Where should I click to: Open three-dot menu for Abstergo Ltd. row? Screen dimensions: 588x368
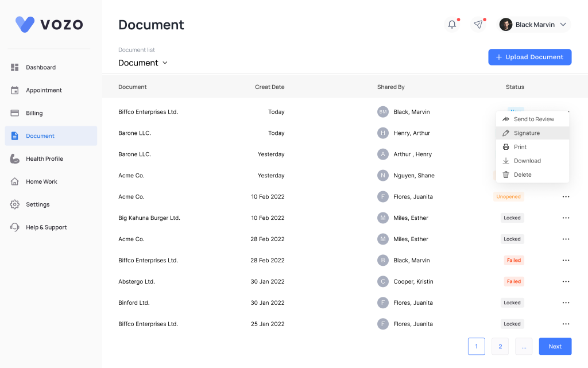(566, 281)
